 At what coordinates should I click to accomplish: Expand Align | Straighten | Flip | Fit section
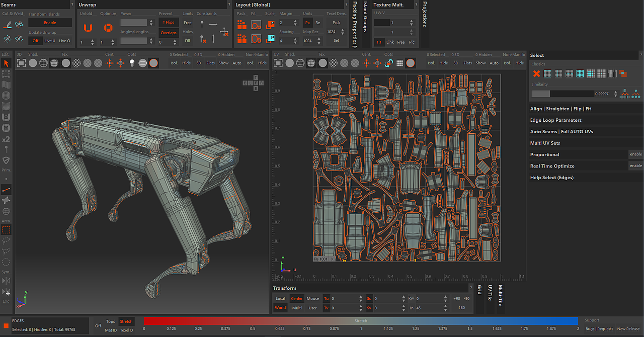click(x=560, y=109)
